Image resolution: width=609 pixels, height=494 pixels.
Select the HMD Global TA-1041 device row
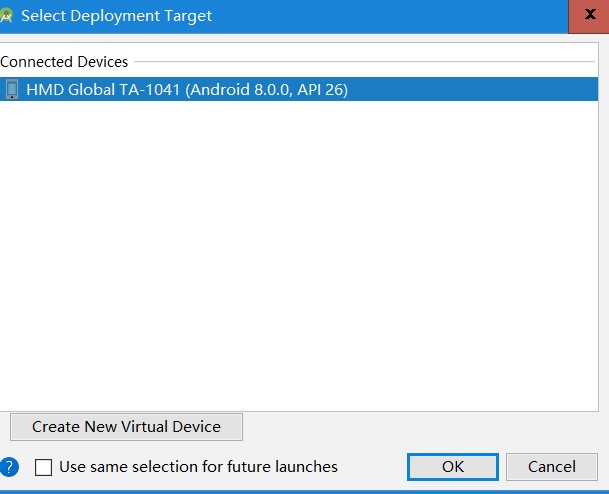(298, 89)
